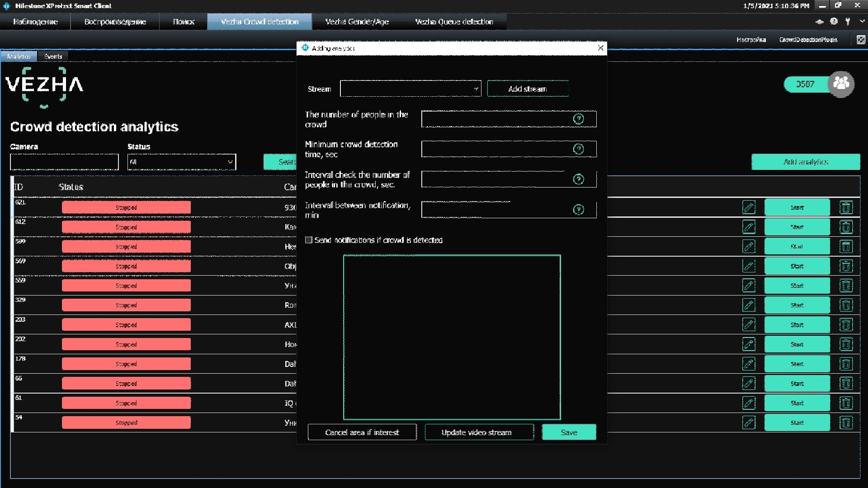The height and width of the screenshot is (488, 868).
Task: Click the Add analytics button
Action: tap(806, 162)
